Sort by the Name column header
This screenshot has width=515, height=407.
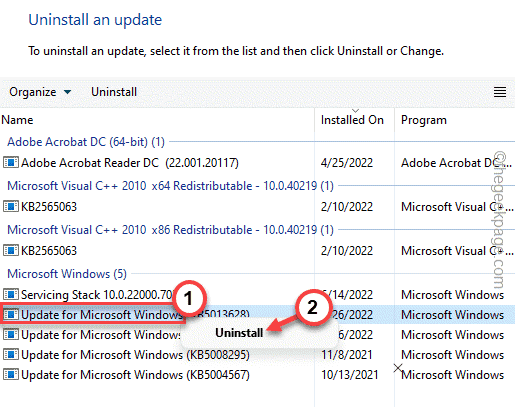tap(17, 120)
